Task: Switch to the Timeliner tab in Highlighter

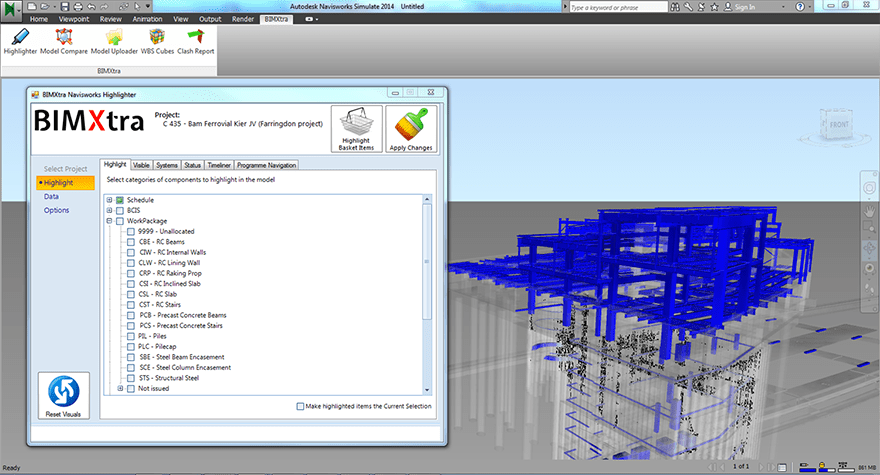Action: (219, 165)
